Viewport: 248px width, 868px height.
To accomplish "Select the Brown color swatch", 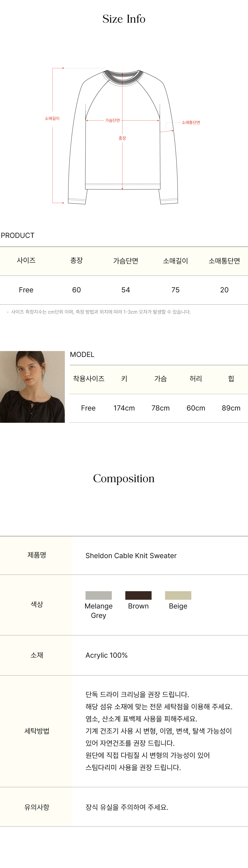I will pyautogui.click(x=138, y=595).
